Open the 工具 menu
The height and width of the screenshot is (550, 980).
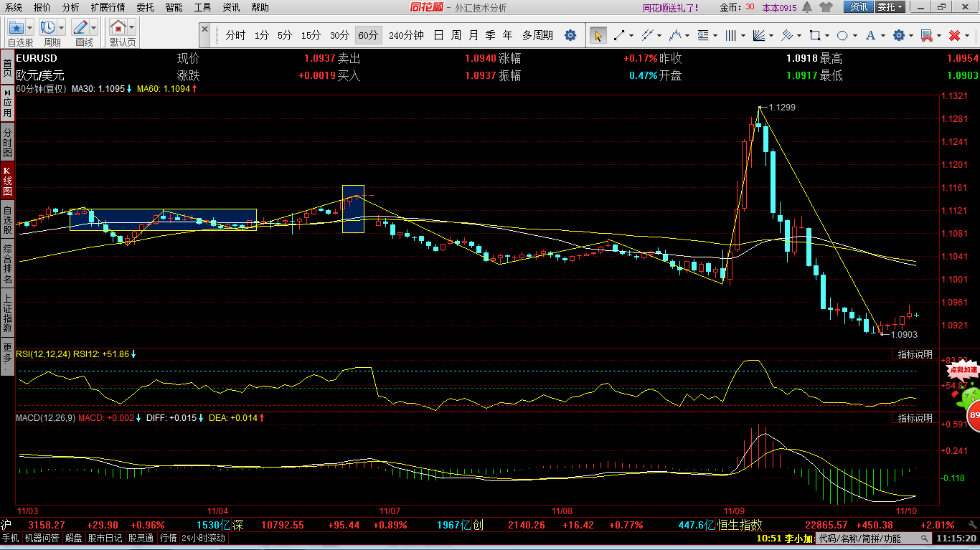pyautogui.click(x=202, y=7)
